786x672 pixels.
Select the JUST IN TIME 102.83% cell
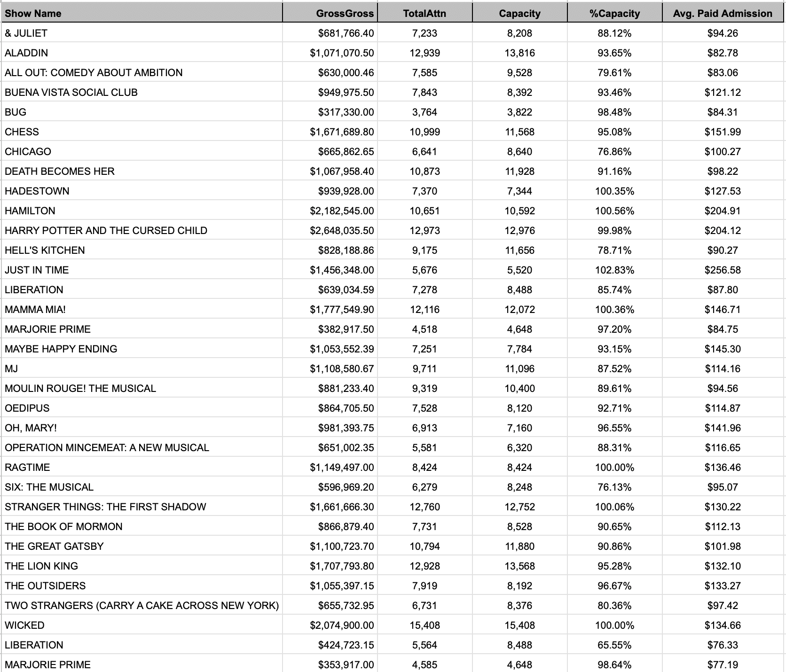614,270
